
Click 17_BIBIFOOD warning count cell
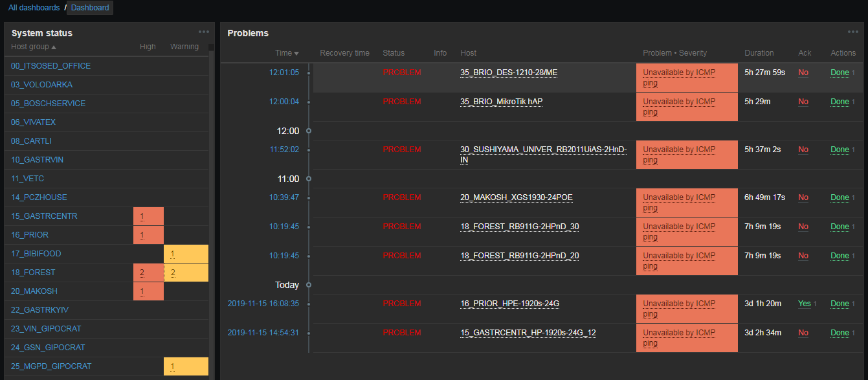(x=173, y=254)
